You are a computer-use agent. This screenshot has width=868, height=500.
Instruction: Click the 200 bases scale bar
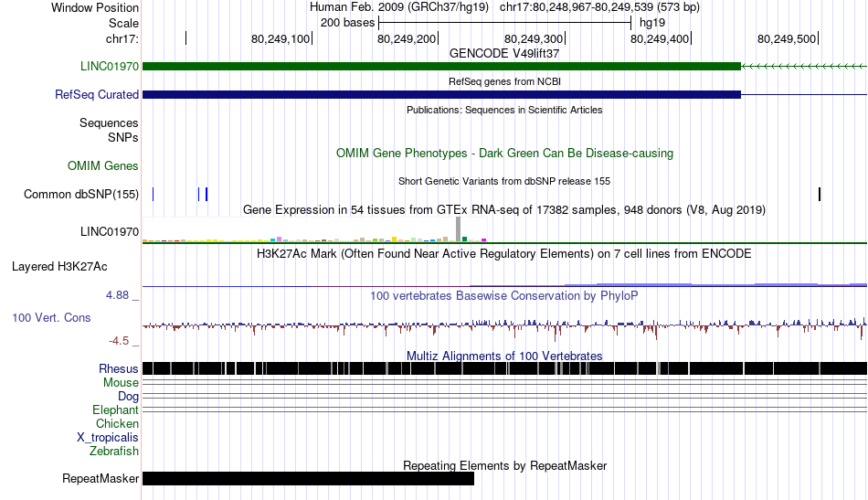click(x=504, y=23)
